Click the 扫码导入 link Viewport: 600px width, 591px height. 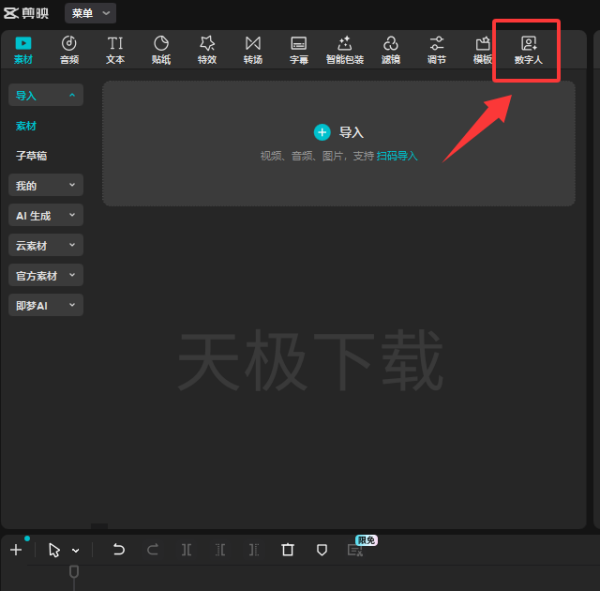point(397,156)
